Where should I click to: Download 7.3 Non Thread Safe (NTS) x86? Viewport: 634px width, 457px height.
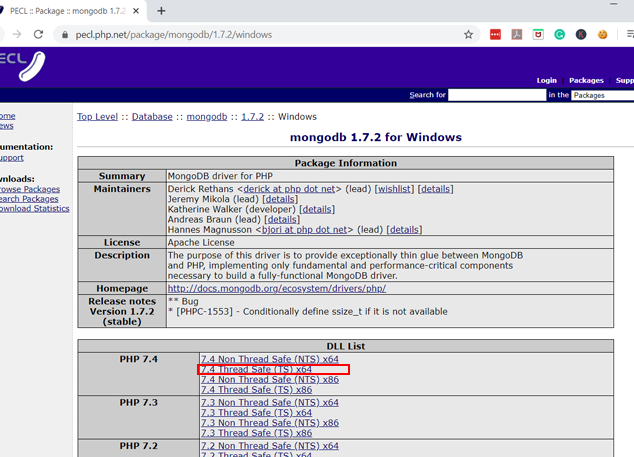click(270, 423)
